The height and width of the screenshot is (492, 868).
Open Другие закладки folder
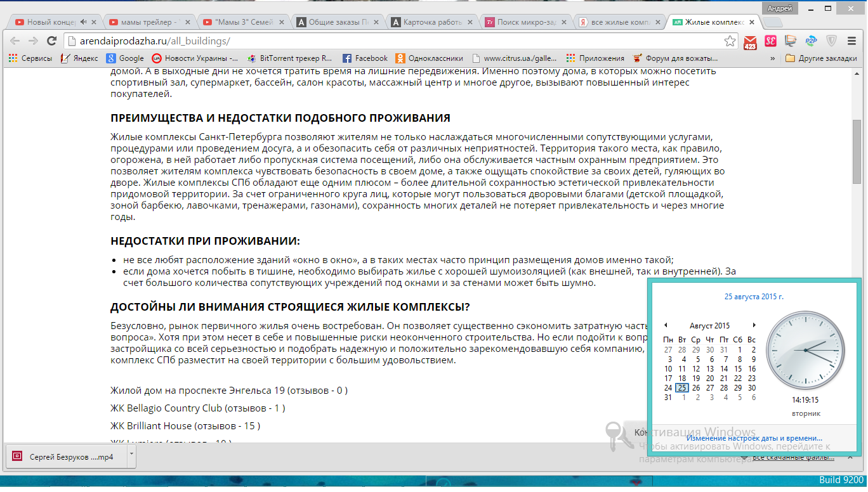[821, 58]
